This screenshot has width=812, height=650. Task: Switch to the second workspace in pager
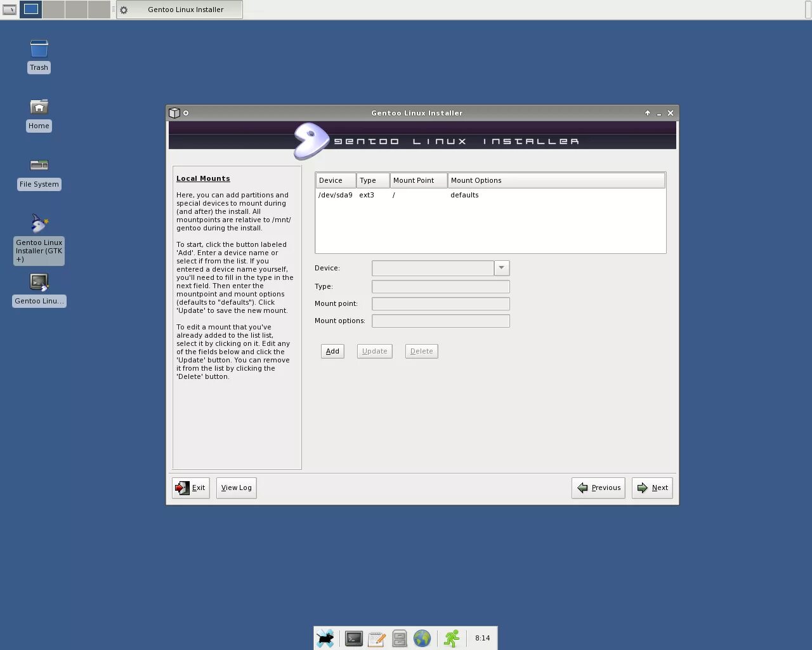[x=54, y=10]
